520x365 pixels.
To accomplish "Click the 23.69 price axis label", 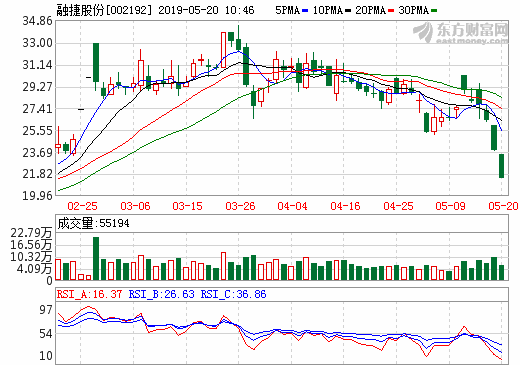I will pos(37,152).
